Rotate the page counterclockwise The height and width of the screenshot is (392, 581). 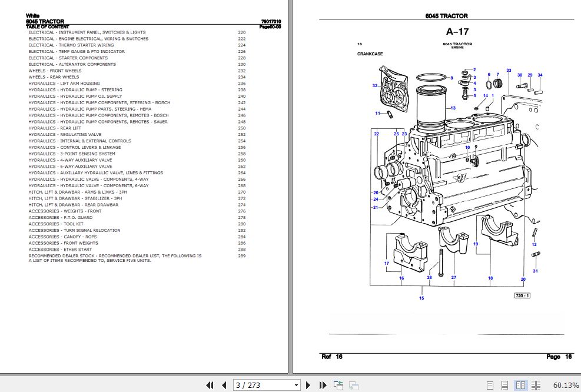[x=338, y=385]
